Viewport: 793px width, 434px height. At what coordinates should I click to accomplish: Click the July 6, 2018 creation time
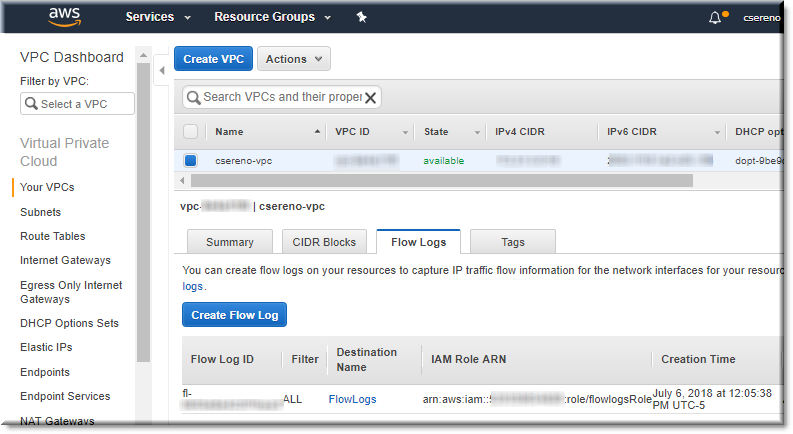click(712, 399)
